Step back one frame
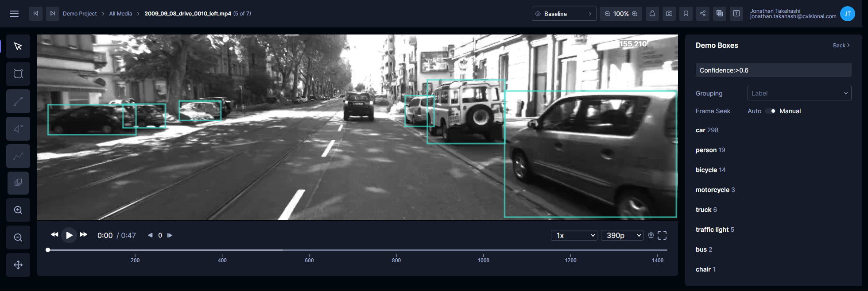Screen dimensions: 868x291 coord(151,235)
